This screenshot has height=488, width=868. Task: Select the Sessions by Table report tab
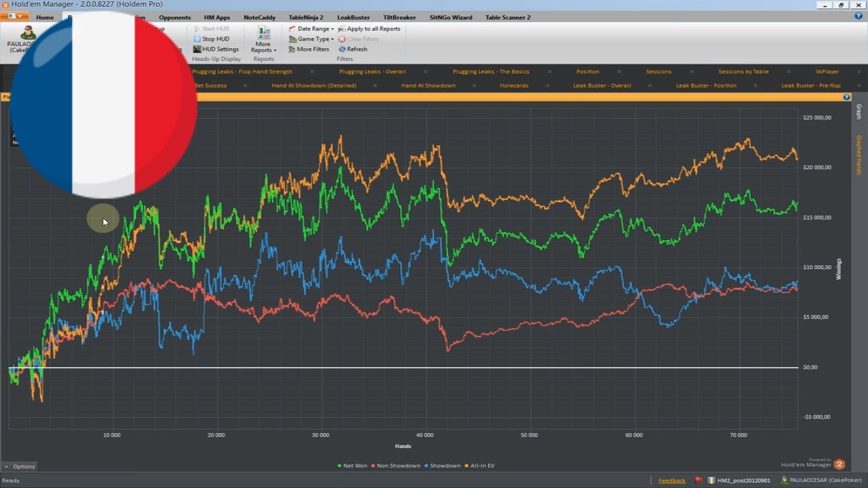pyautogui.click(x=743, y=72)
